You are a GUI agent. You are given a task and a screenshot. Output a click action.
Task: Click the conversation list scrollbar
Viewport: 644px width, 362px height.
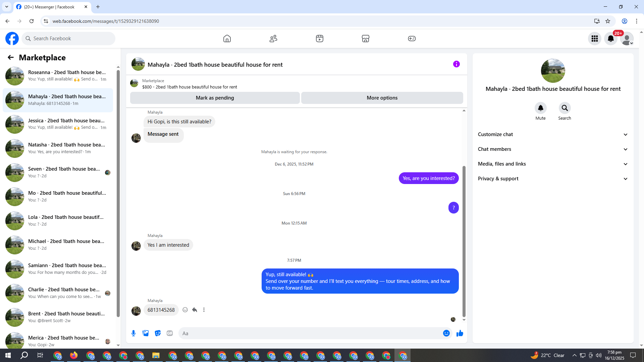pyautogui.click(x=118, y=193)
